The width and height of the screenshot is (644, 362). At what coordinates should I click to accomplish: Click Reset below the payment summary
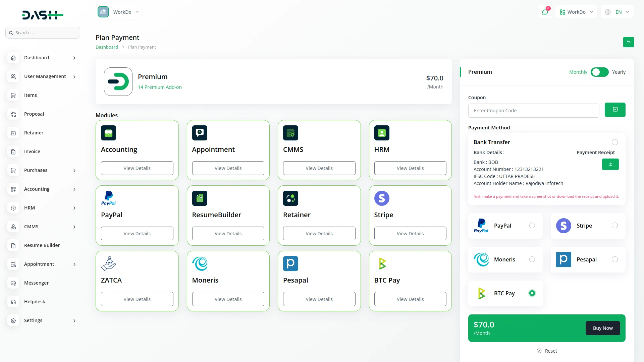[x=547, y=351]
